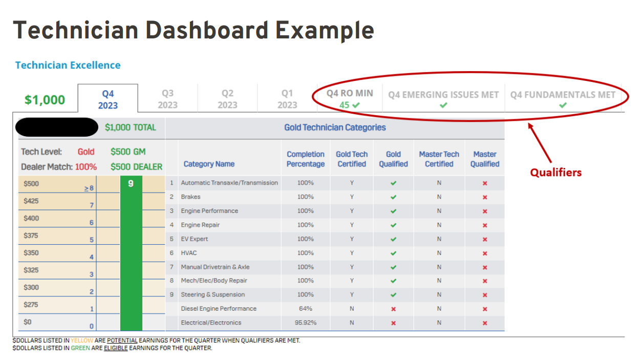
Task: Click the Technician Excellence heading link
Action: [x=68, y=65]
